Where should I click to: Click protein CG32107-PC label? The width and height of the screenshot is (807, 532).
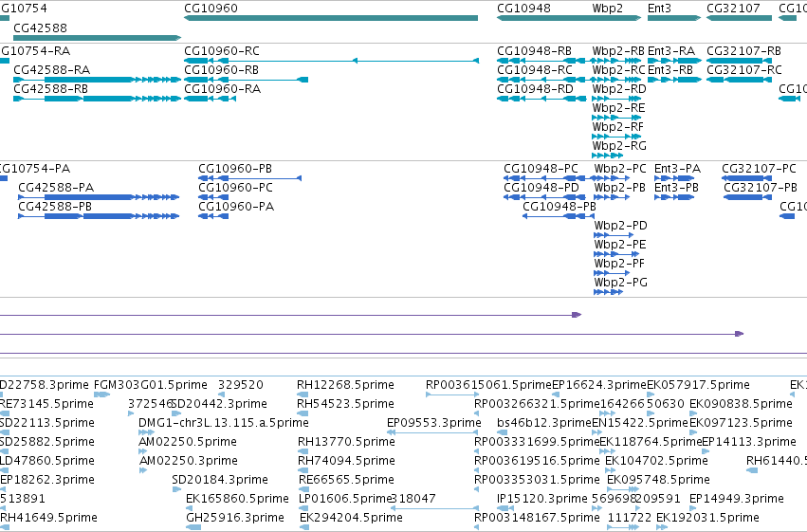tap(760, 169)
